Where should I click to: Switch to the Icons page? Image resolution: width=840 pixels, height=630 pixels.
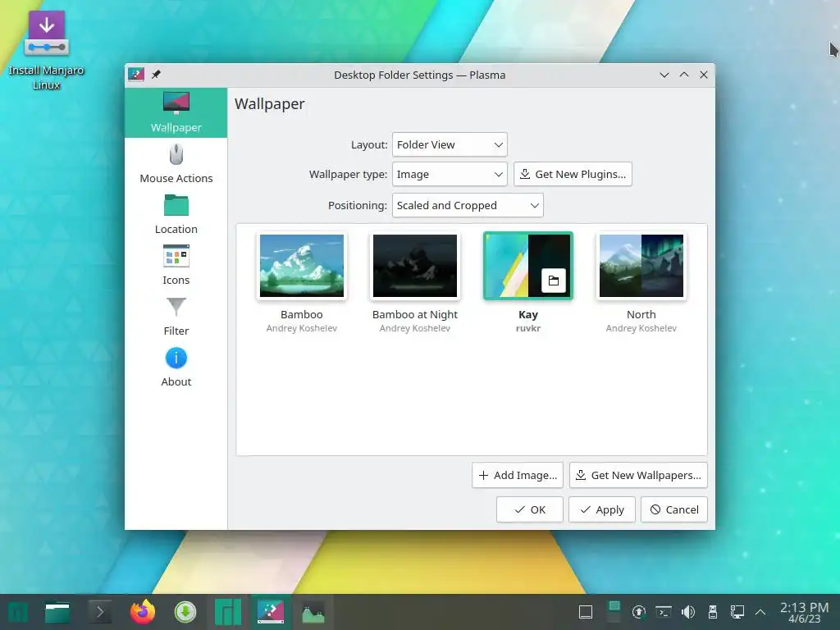pyautogui.click(x=176, y=266)
